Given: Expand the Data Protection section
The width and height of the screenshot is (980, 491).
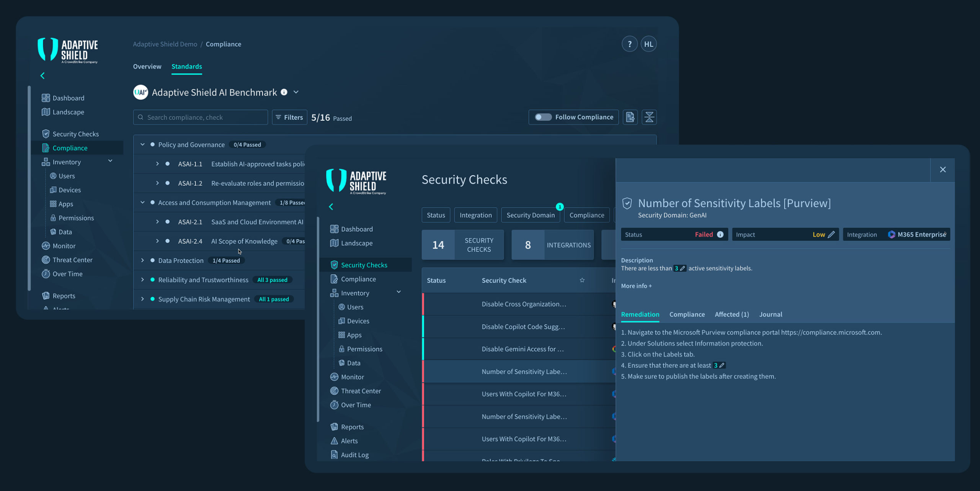Looking at the screenshot, I should (142, 260).
